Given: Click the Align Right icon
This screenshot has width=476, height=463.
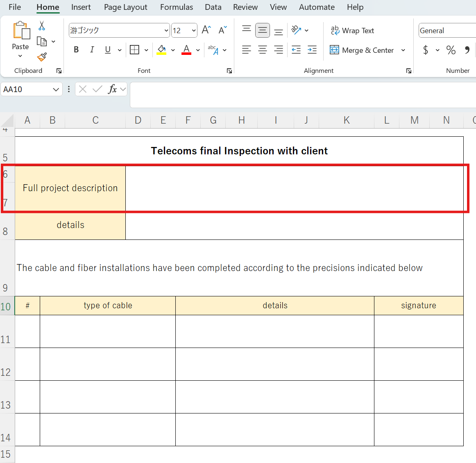Looking at the screenshot, I should click(279, 50).
